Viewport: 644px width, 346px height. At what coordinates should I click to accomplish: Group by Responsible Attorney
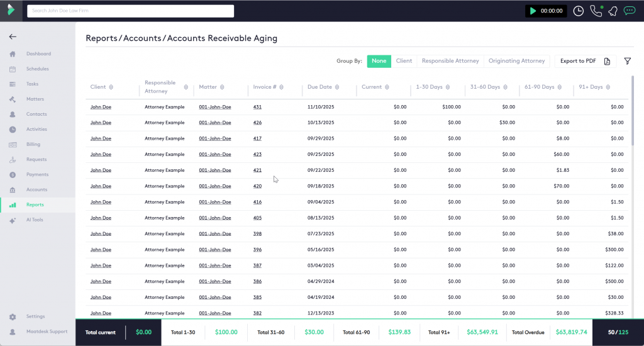(x=450, y=61)
